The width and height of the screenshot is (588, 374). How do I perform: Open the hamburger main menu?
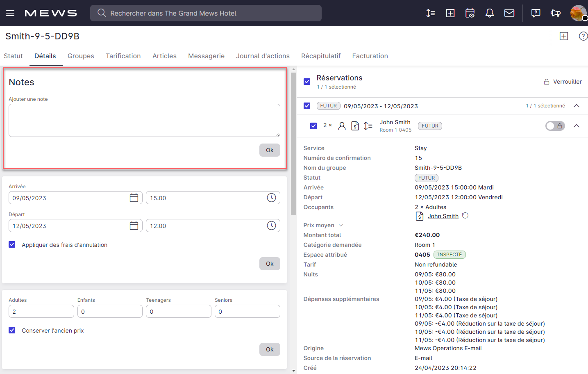[10, 13]
